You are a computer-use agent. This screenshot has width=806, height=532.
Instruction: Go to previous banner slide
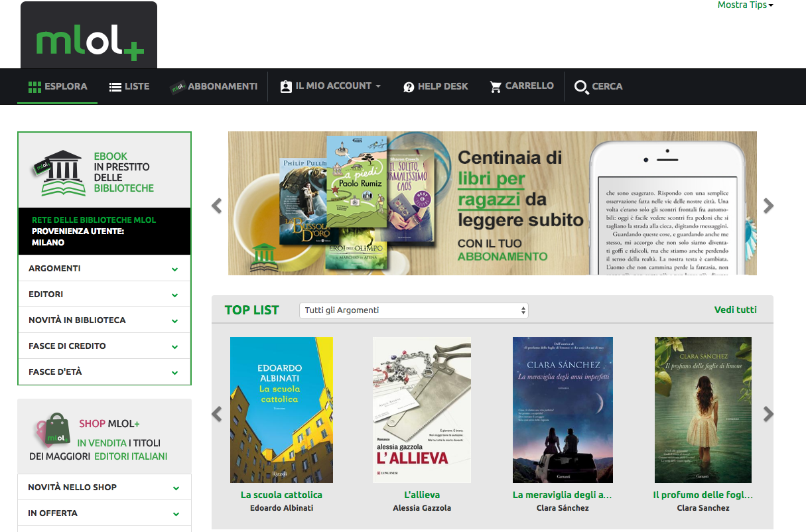(217, 206)
